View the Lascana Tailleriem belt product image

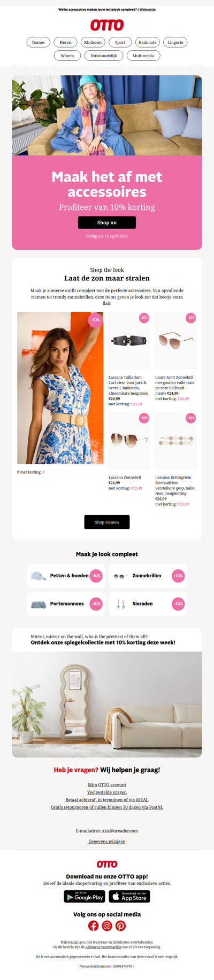(x=129, y=341)
